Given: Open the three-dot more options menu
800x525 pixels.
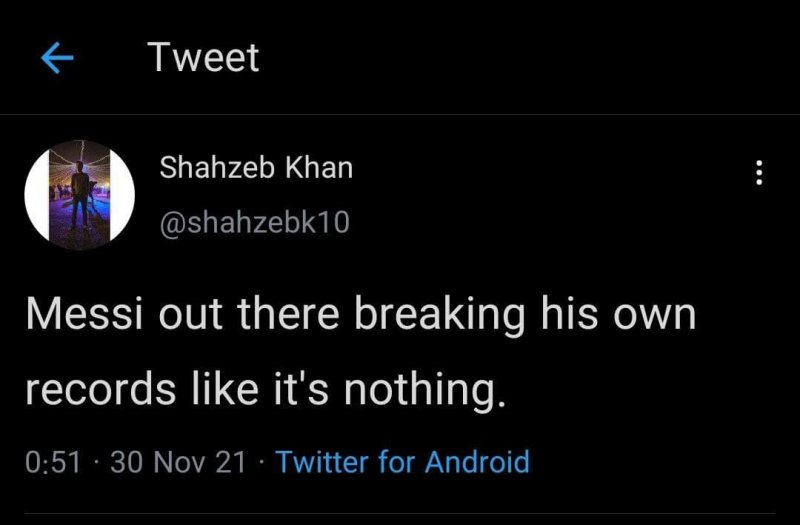Looking at the screenshot, I should point(758,173).
